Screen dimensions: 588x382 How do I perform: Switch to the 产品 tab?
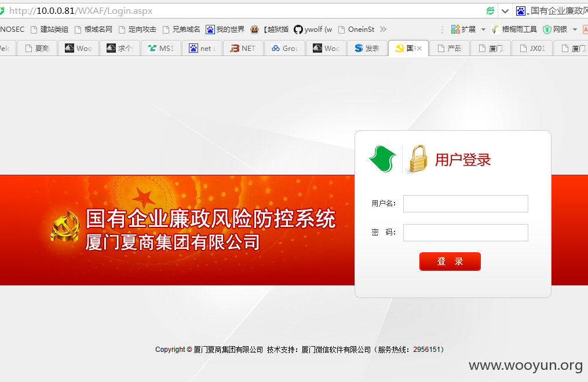[449, 48]
